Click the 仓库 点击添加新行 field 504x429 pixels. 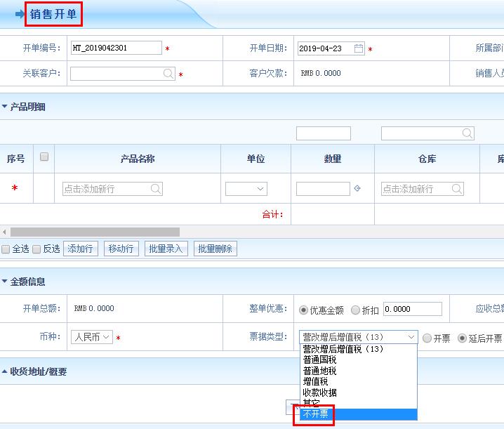(x=423, y=189)
